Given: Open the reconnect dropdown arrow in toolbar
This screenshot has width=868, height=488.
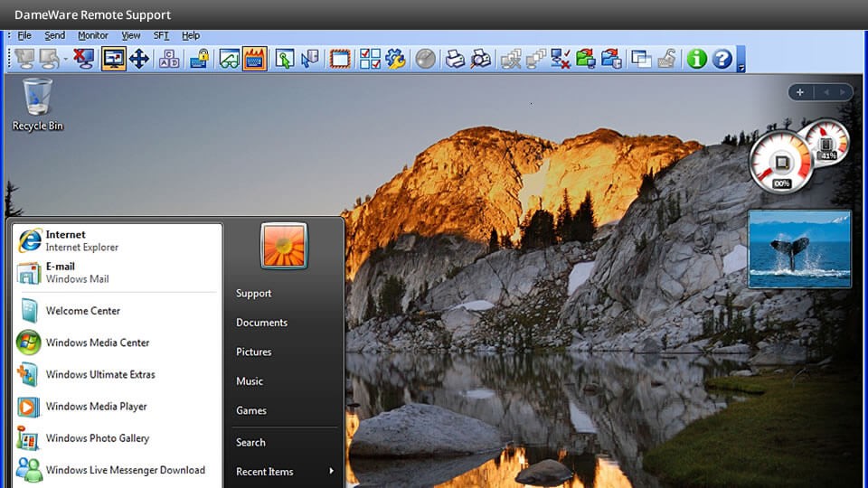Looking at the screenshot, I should point(65,60).
